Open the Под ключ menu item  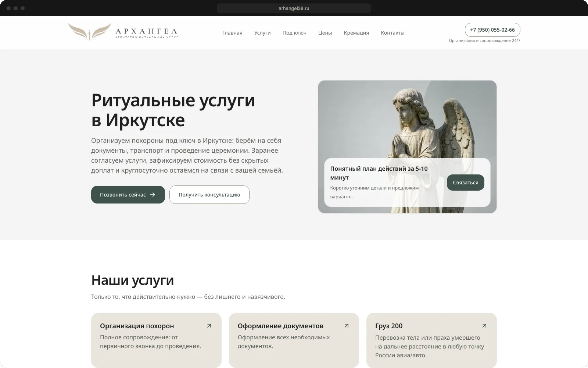[294, 33]
